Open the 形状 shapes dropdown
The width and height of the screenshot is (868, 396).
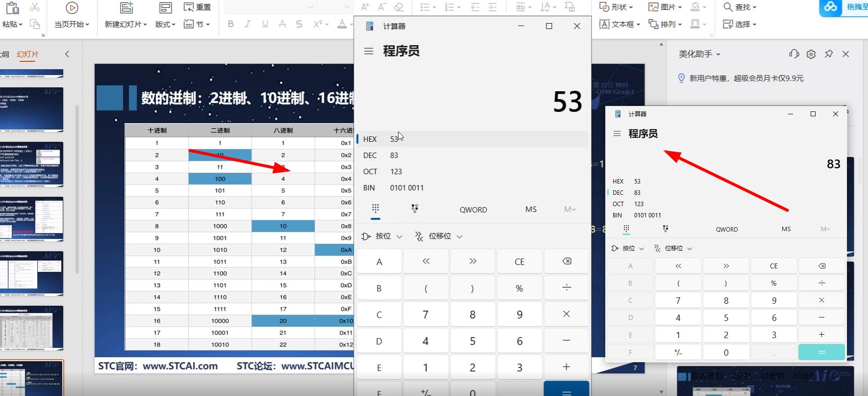pos(616,7)
